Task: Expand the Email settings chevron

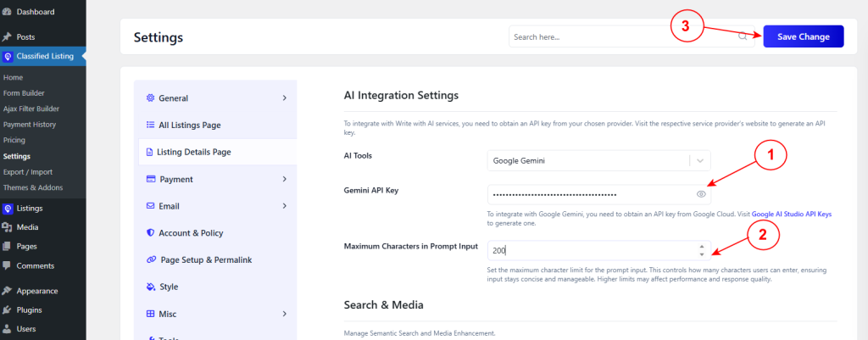Action: point(285,206)
